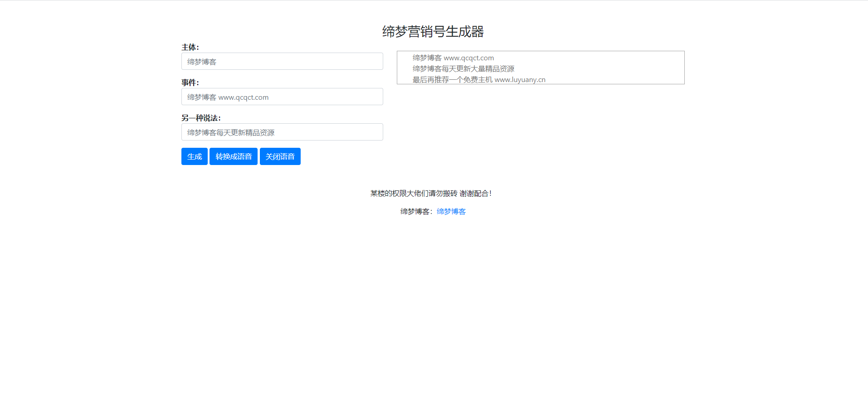Click the 主体 input field
Viewport: 868px width, 403px height.
[x=282, y=61]
